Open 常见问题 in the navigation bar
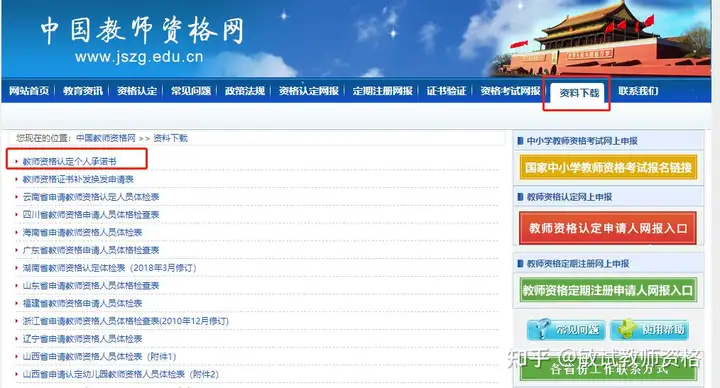 click(x=191, y=91)
